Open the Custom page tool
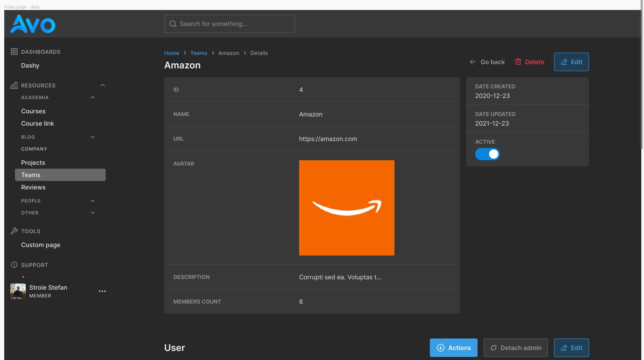Viewport: 644px width, 360px height. 41,245
